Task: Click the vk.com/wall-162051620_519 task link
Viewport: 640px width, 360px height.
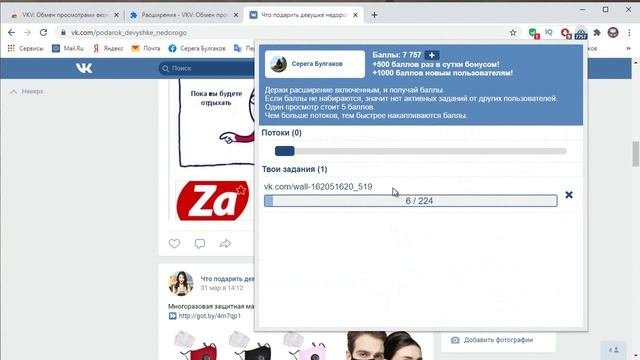Action: (x=318, y=187)
